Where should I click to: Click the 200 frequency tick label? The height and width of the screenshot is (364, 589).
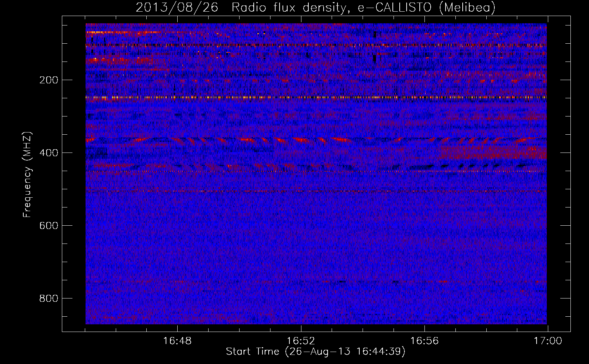tap(48, 80)
